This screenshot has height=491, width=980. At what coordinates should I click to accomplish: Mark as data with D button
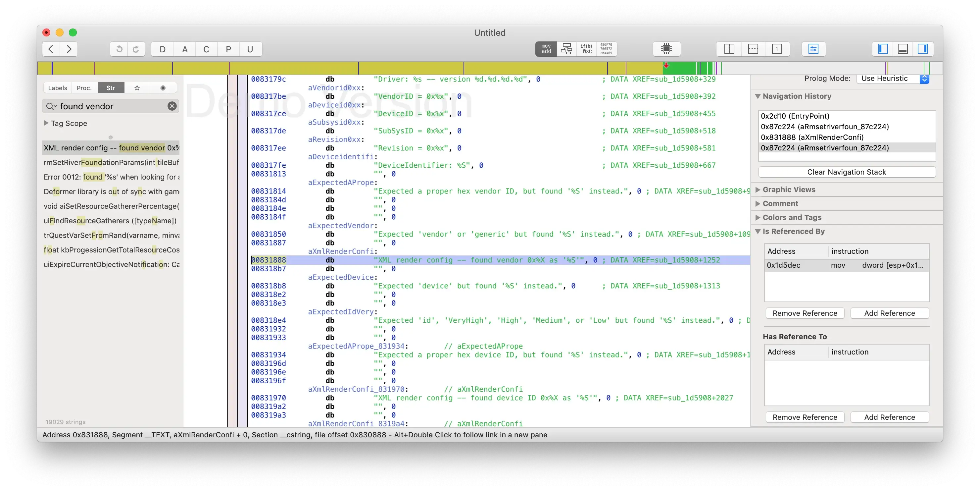[163, 49]
